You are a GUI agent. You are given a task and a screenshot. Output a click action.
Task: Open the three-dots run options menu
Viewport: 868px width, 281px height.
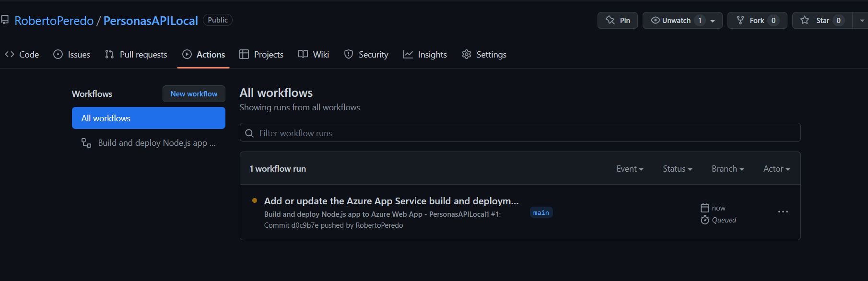pyautogui.click(x=783, y=211)
